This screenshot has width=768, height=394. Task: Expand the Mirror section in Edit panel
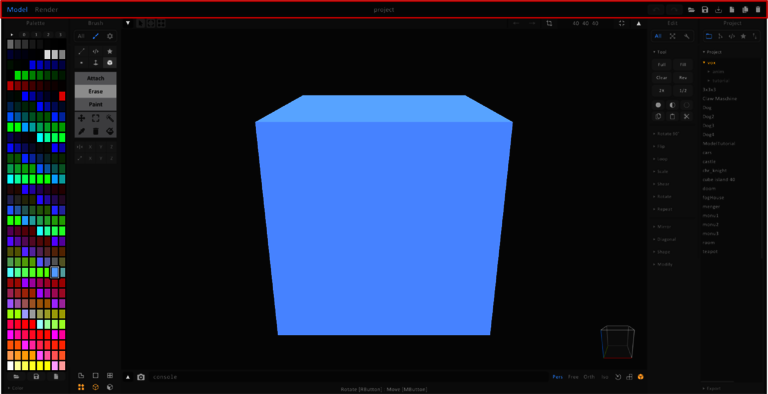coord(662,227)
